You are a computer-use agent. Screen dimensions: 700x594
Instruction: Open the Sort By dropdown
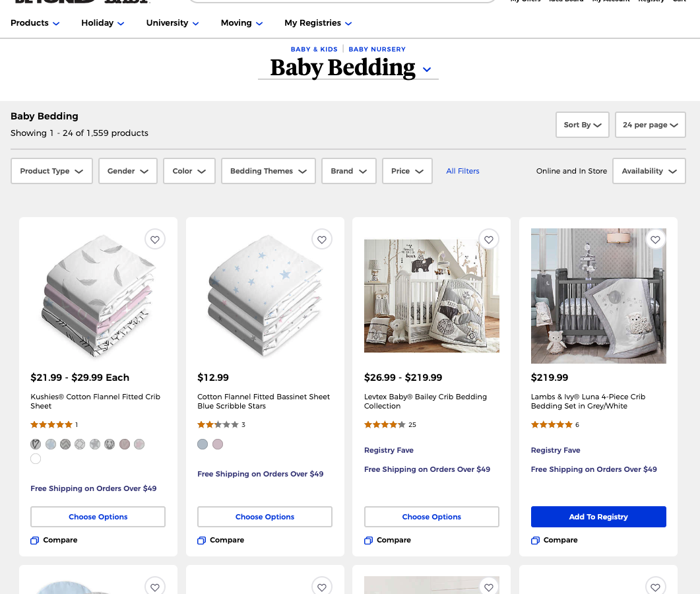point(582,125)
